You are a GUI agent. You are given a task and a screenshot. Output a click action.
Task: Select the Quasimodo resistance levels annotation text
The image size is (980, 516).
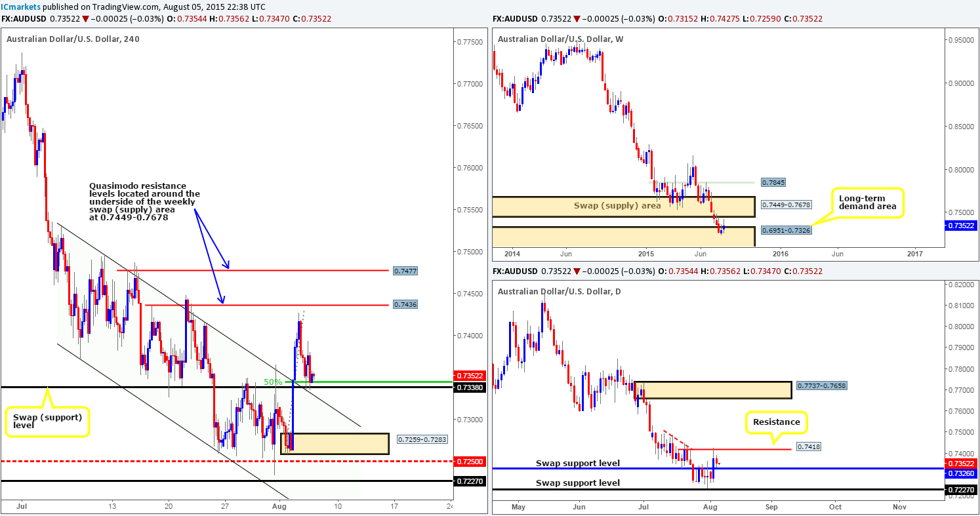145,201
